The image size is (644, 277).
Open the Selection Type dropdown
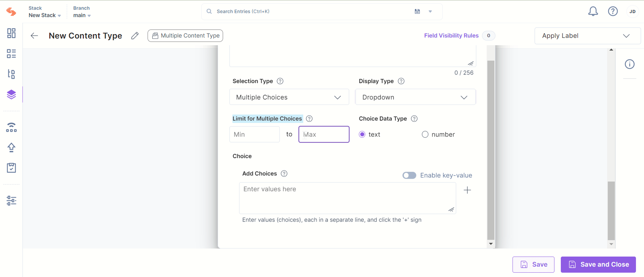coord(289,97)
